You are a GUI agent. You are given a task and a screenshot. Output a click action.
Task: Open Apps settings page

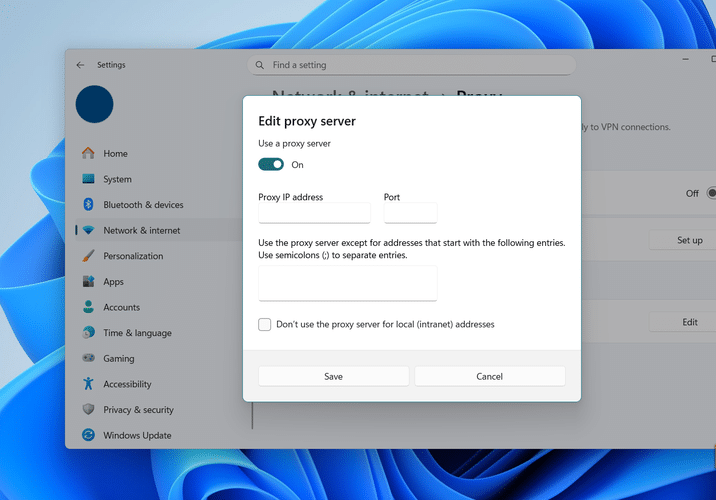159,281
